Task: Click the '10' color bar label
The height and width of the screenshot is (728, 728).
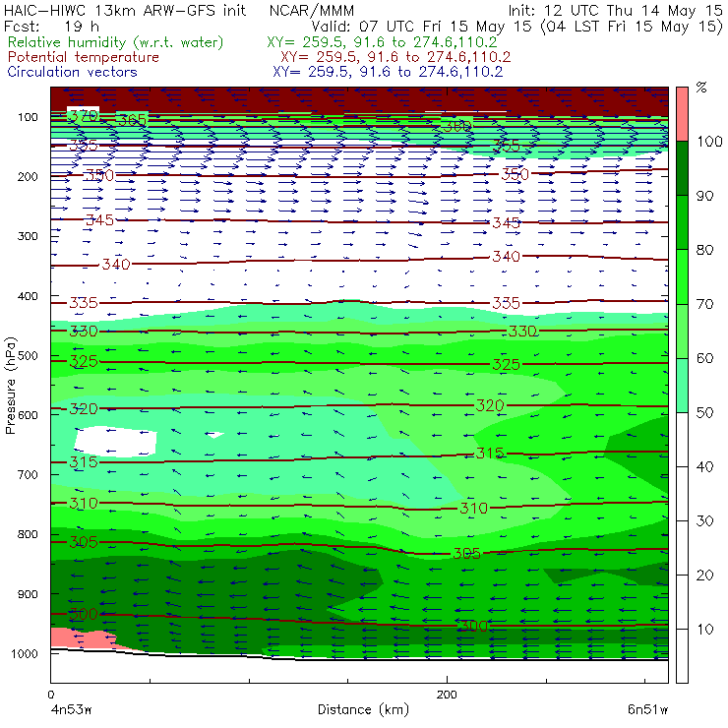Action: coord(704,629)
